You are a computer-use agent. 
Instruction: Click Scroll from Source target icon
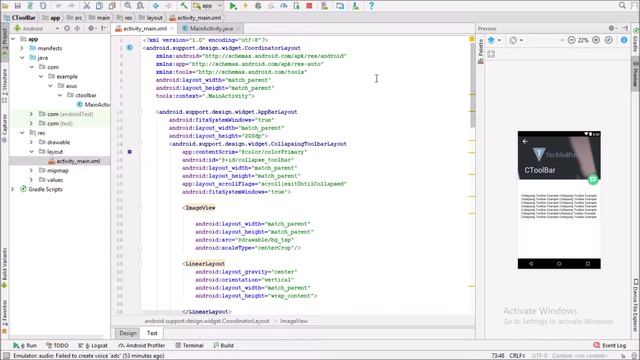pyautogui.click(x=67, y=28)
